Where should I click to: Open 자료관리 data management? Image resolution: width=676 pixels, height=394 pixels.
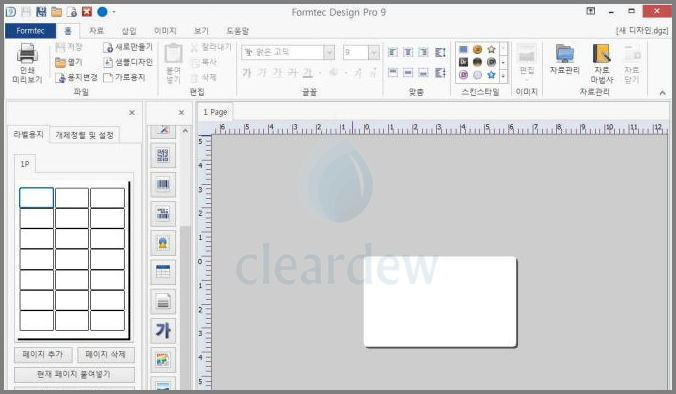[565, 59]
